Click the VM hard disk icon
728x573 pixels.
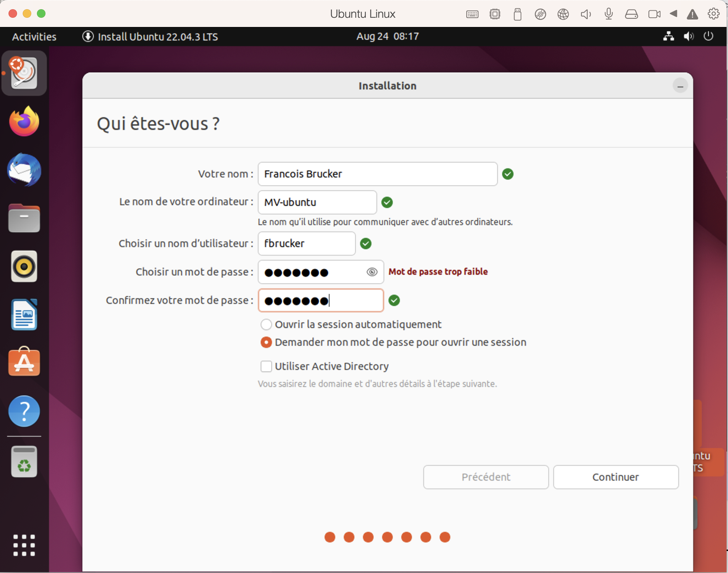point(631,14)
